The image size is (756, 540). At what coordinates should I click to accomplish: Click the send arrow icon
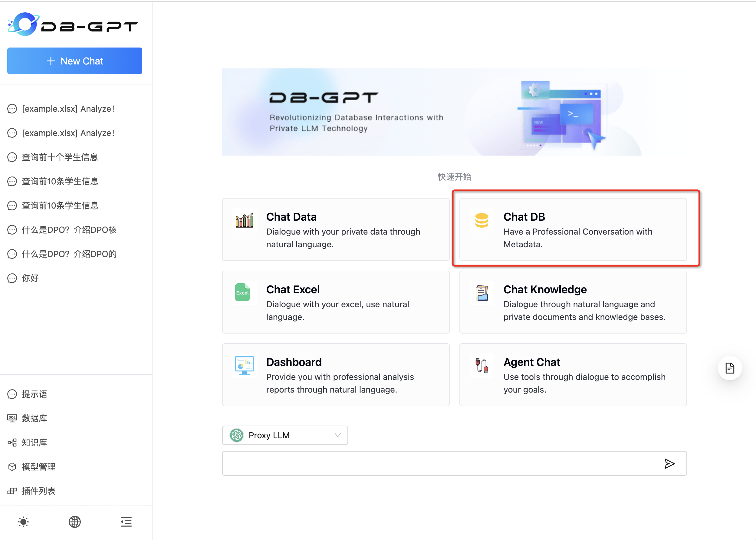pos(669,463)
